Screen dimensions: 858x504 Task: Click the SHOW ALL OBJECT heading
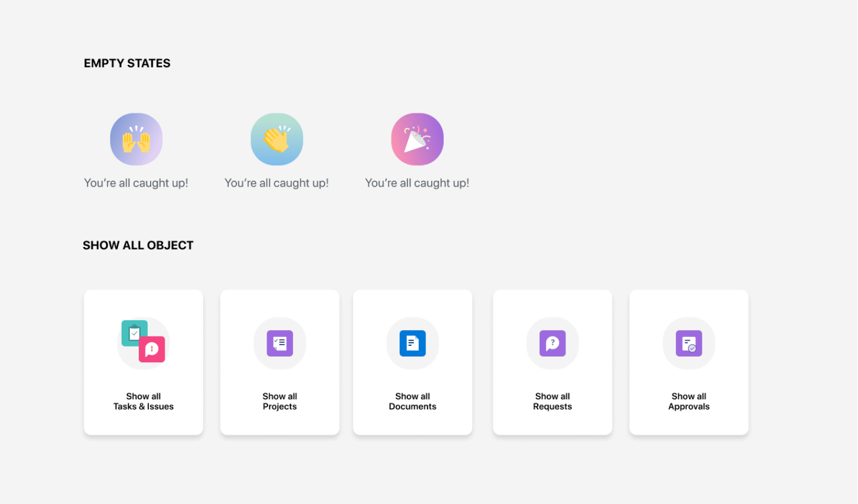point(138,246)
